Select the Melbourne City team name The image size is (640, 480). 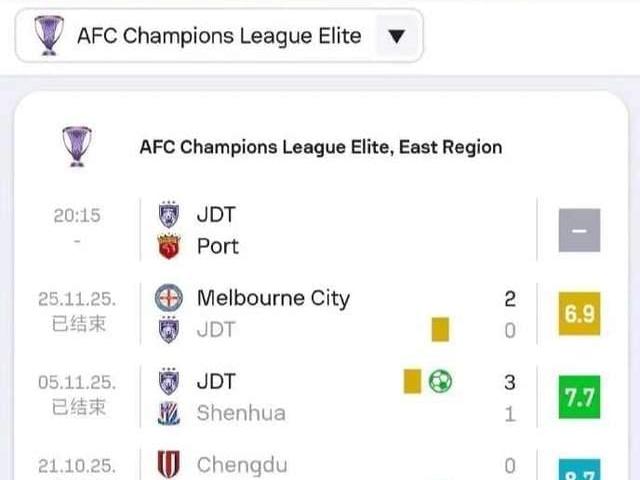(273, 298)
